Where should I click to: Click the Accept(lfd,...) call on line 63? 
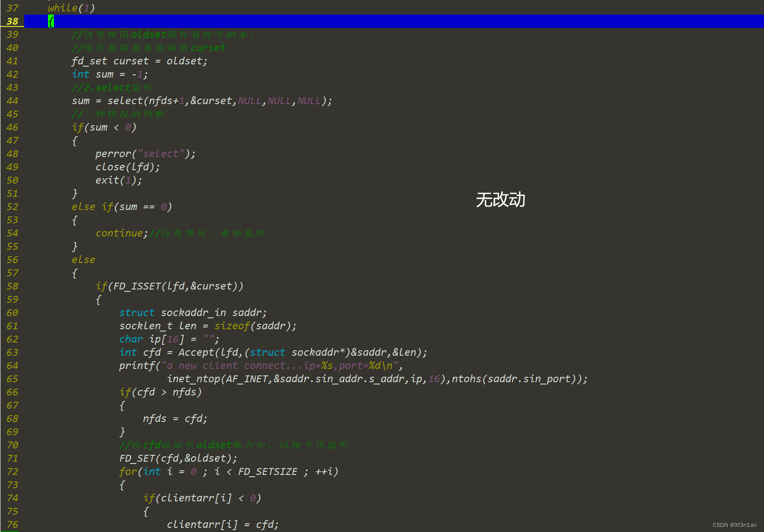(302, 353)
